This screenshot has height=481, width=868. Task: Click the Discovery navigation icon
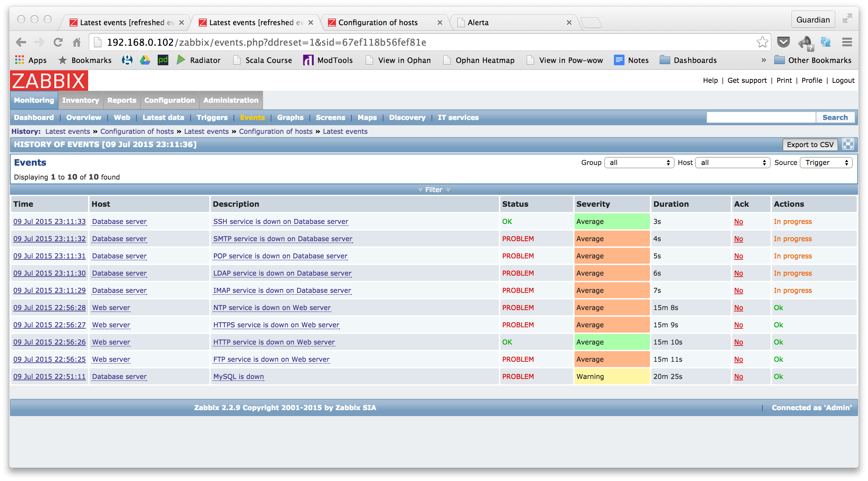click(407, 117)
